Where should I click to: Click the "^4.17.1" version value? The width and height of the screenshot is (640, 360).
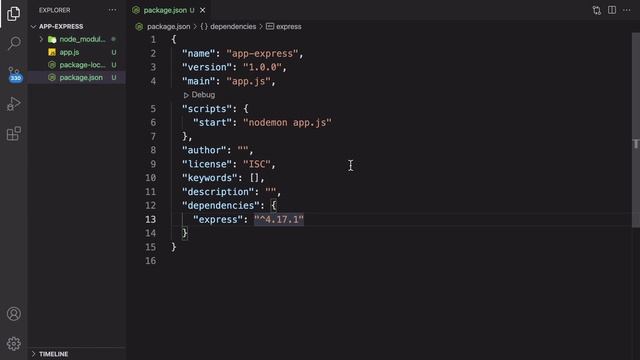pos(279,219)
